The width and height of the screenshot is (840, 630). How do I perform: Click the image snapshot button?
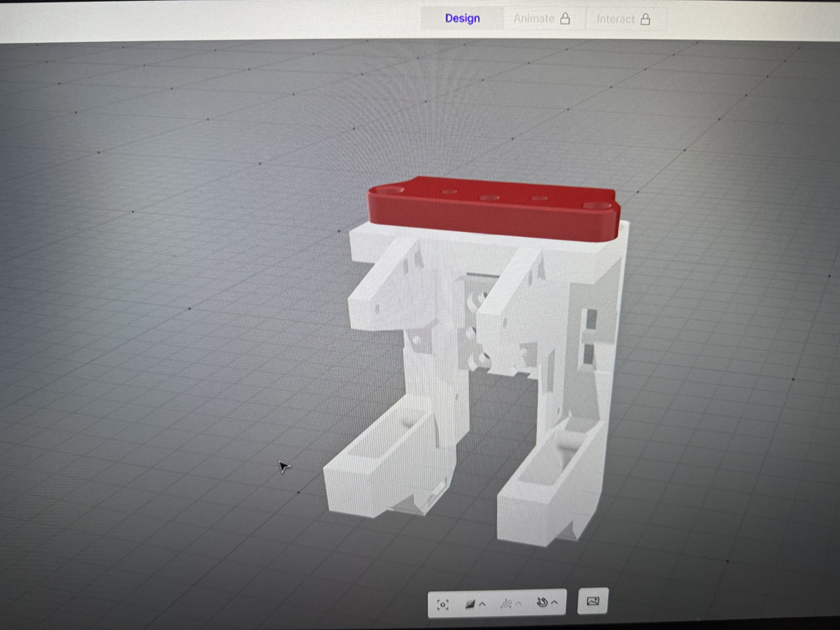point(593,601)
